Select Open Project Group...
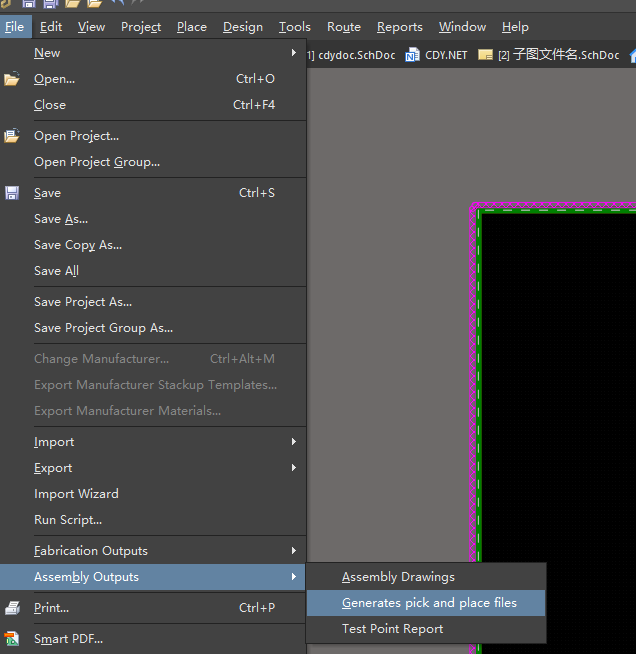This screenshot has width=636, height=654. click(x=153, y=162)
